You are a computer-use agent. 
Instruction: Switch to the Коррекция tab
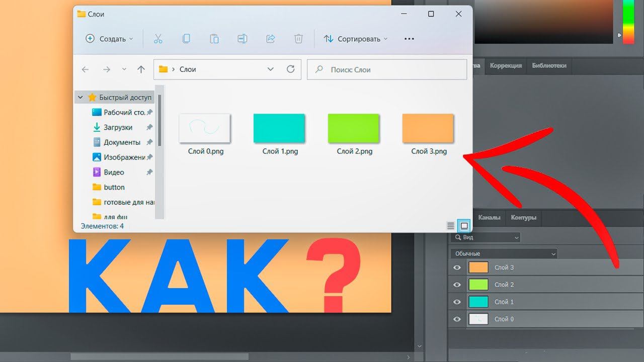[506, 65]
